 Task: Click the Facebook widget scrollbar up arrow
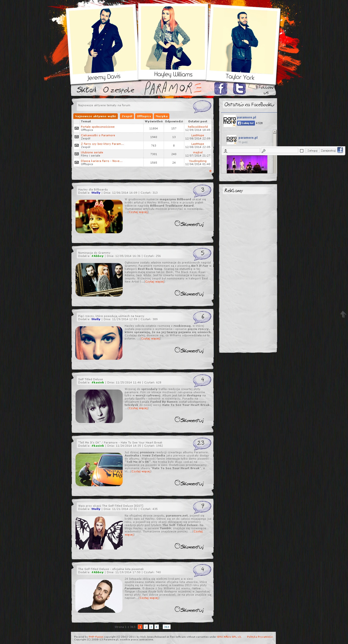pos(274,131)
